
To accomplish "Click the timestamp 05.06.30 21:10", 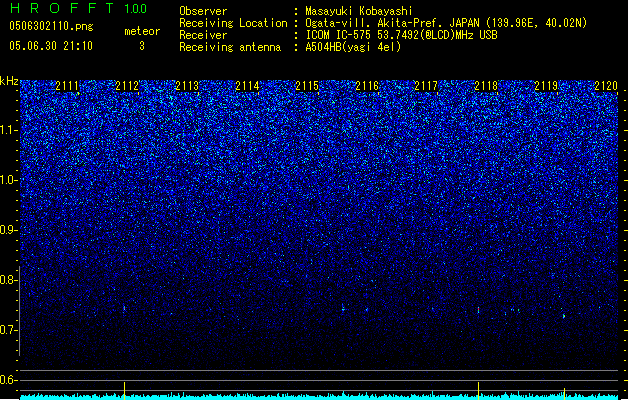I will (51, 46).
